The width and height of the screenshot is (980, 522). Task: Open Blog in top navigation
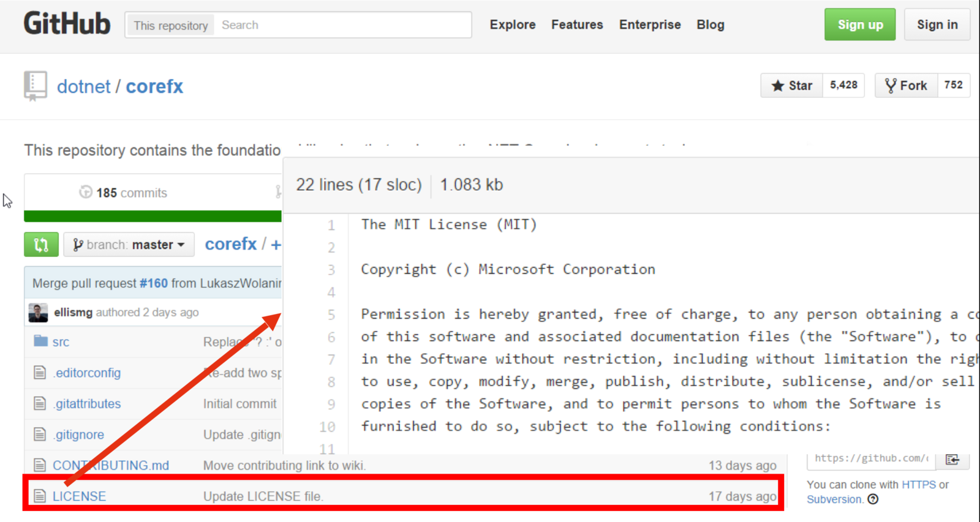(710, 24)
